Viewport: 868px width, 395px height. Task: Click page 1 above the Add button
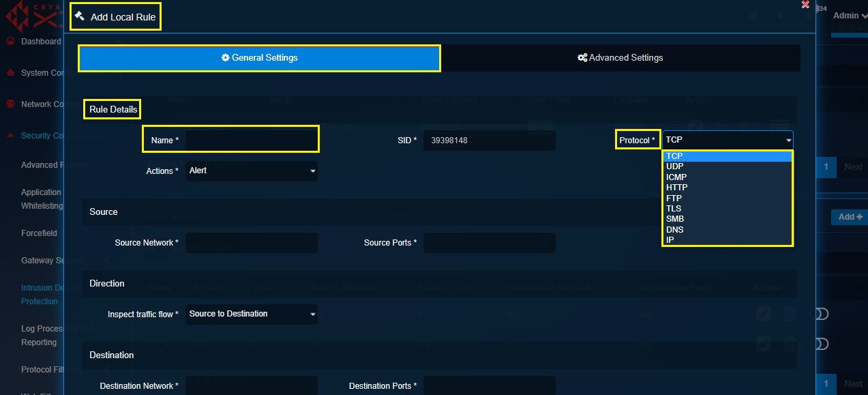click(826, 166)
